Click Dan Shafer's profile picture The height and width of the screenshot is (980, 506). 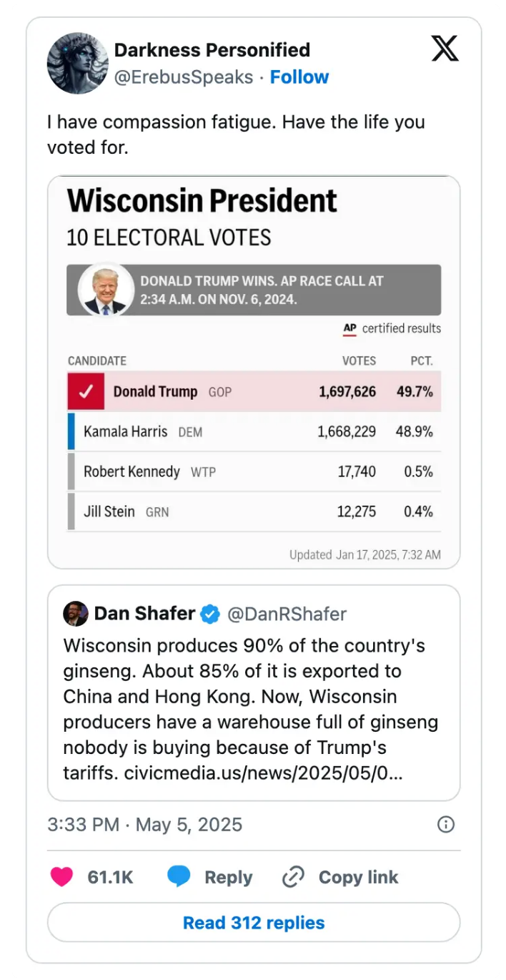pos(76,614)
